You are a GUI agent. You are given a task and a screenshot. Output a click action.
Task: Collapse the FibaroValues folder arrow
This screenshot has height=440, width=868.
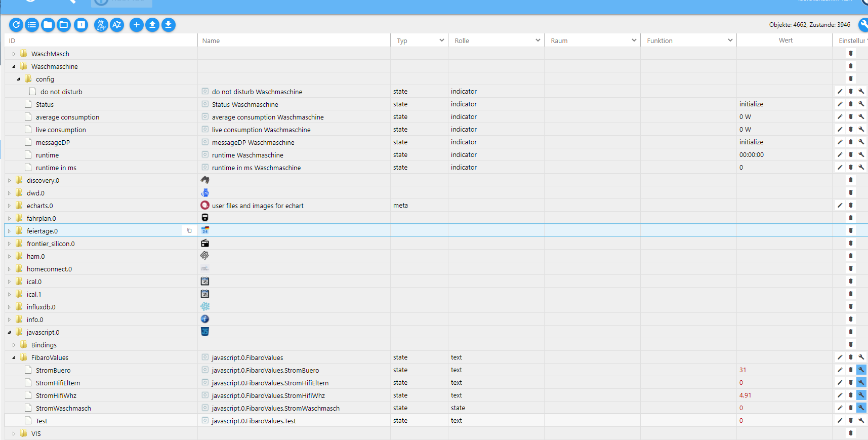click(14, 357)
